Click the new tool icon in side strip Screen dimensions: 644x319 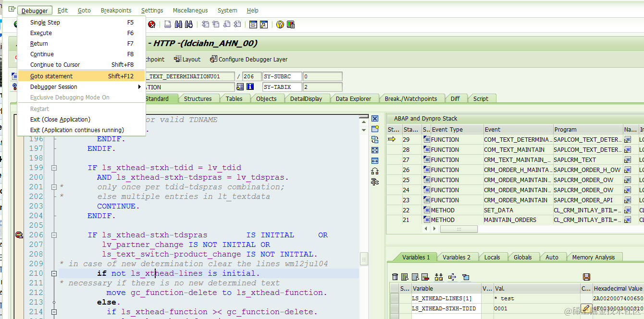point(375,129)
